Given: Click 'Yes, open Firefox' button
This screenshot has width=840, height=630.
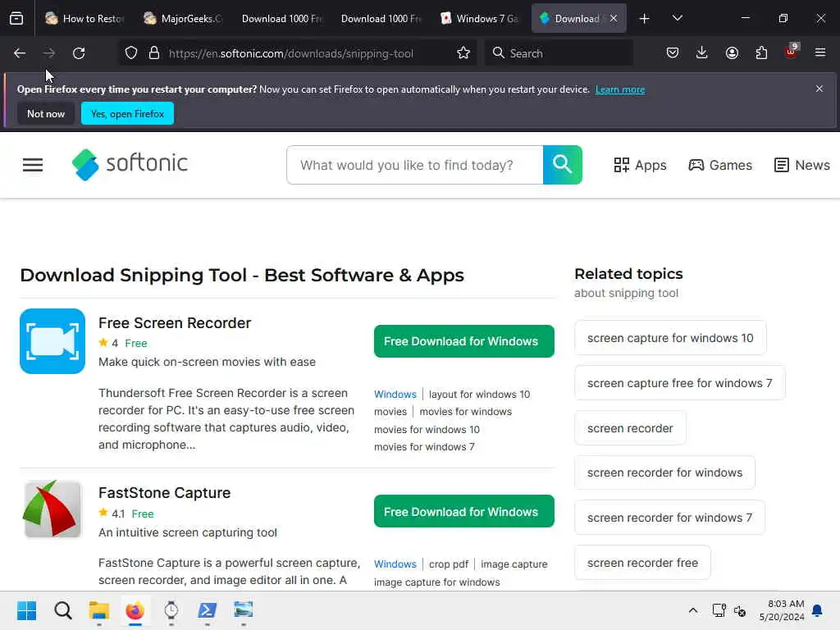Looking at the screenshot, I should point(127,113).
